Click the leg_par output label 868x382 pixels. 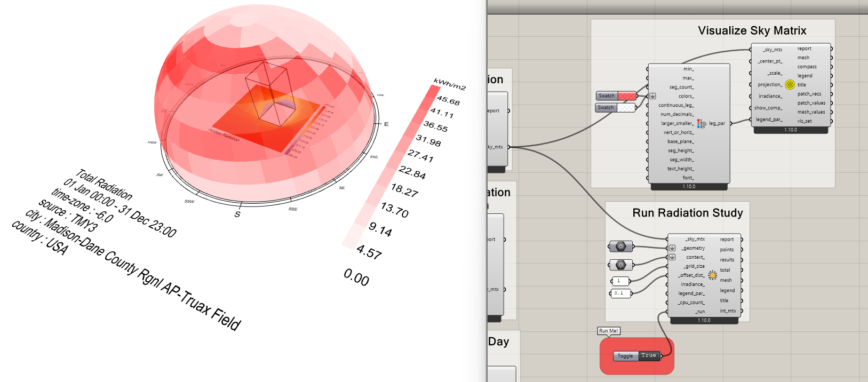(716, 124)
